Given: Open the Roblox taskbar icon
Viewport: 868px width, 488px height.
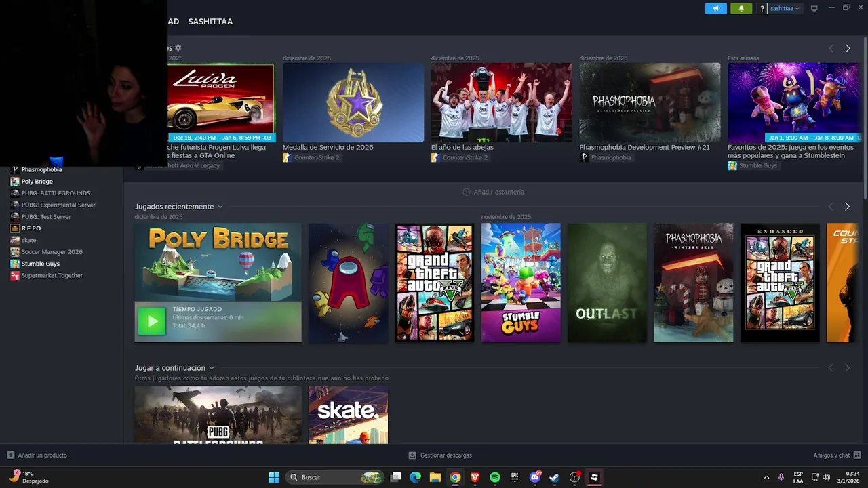Looking at the screenshot, I should (x=595, y=477).
